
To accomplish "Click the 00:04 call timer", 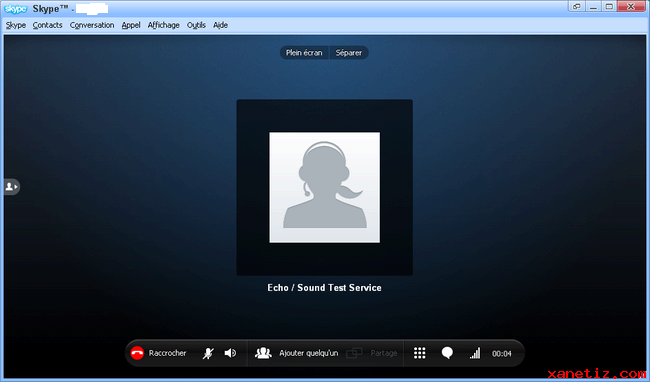I will [x=502, y=353].
